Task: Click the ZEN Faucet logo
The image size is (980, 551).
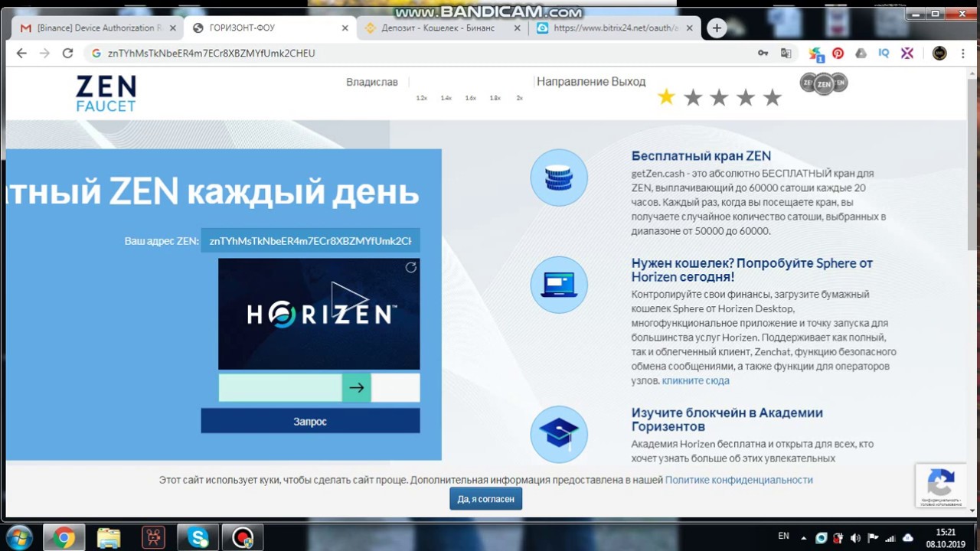Action: point(106,93)
